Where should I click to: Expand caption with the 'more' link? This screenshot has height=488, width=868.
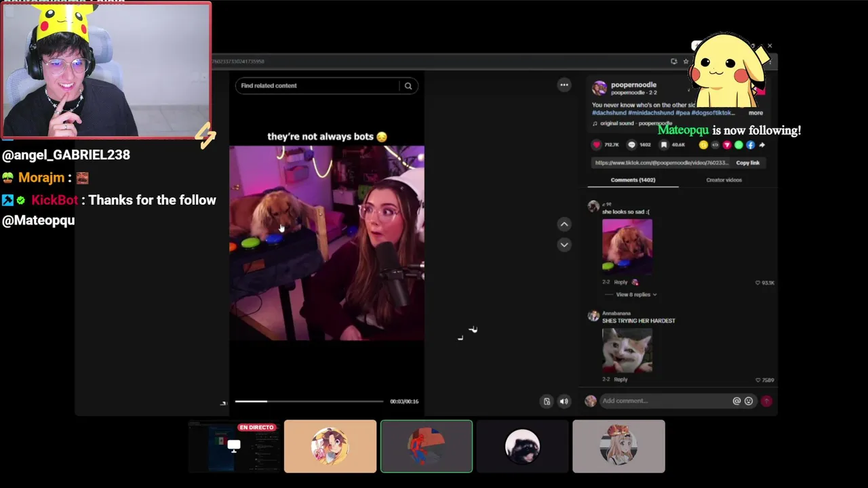(x=755, y=113)
